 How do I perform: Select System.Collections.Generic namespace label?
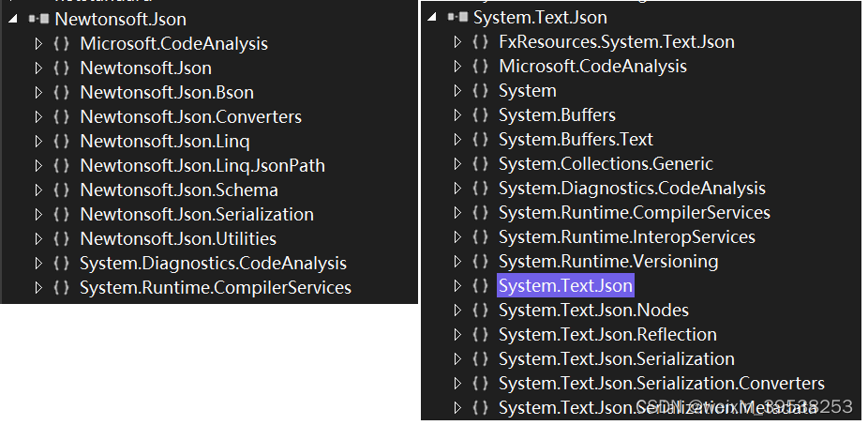tap(606, 164)
